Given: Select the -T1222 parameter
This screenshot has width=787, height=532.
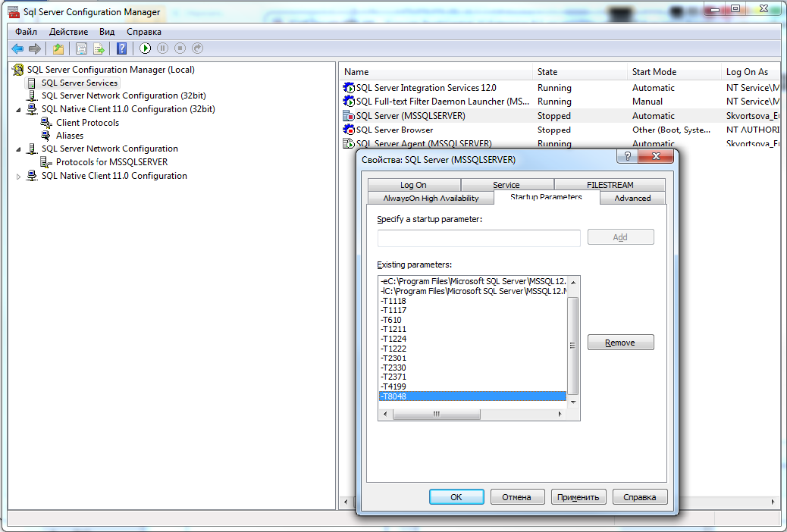Looking at the screenshot, I should tap(473, 349).
